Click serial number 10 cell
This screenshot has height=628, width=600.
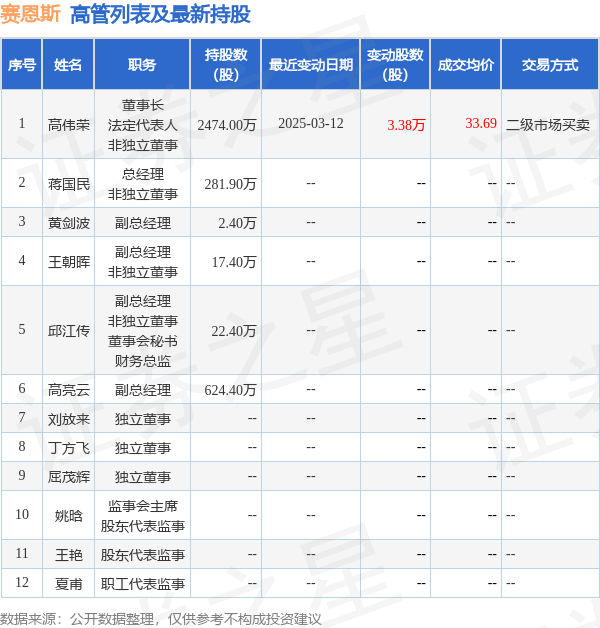tap(22, 515)
